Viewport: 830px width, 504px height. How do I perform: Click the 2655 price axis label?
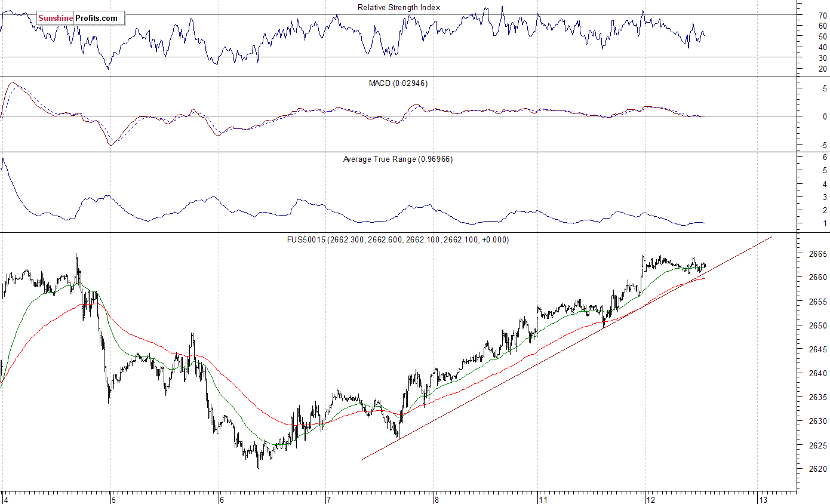[819, 302]
